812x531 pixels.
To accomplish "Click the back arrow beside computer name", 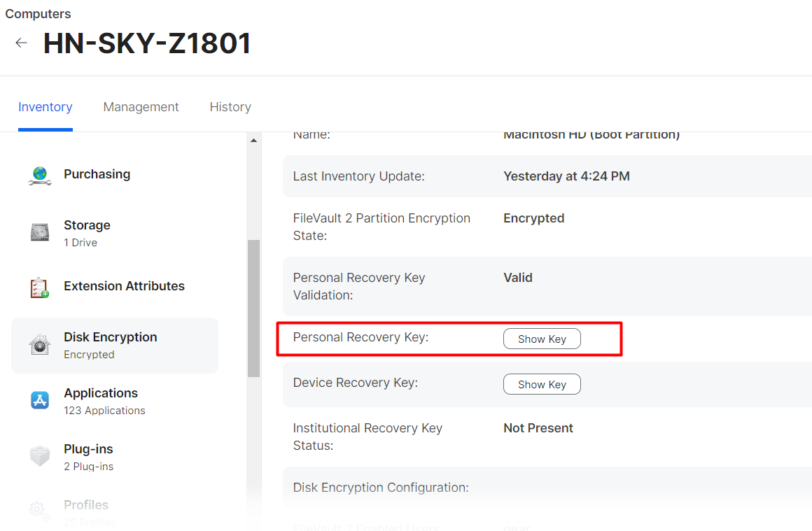I will tap(21, 43).
